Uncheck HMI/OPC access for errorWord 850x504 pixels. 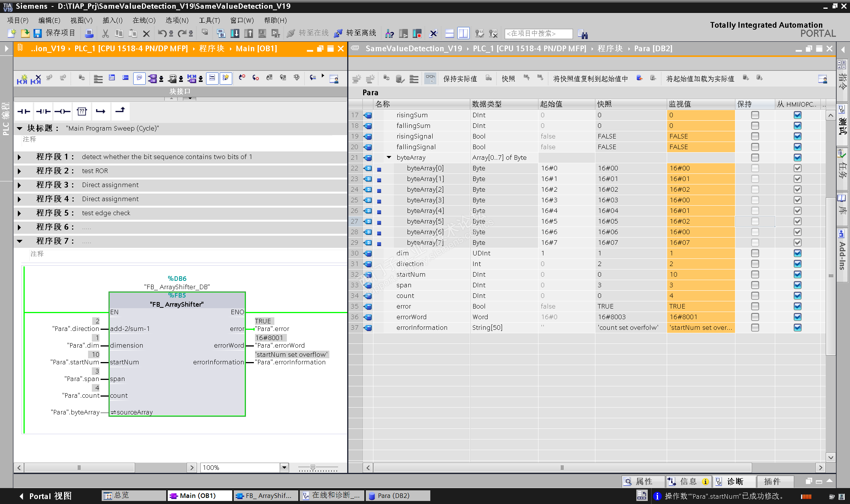pos(797,317)
